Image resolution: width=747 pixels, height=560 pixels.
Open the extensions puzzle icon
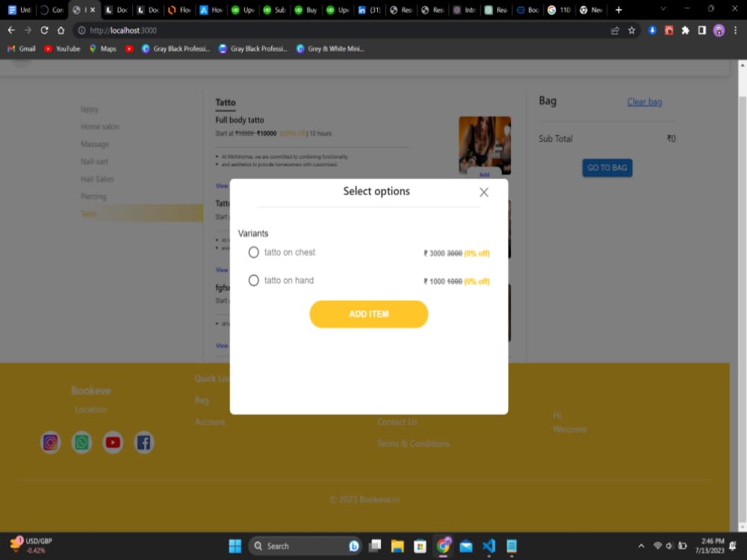[686, 31]
